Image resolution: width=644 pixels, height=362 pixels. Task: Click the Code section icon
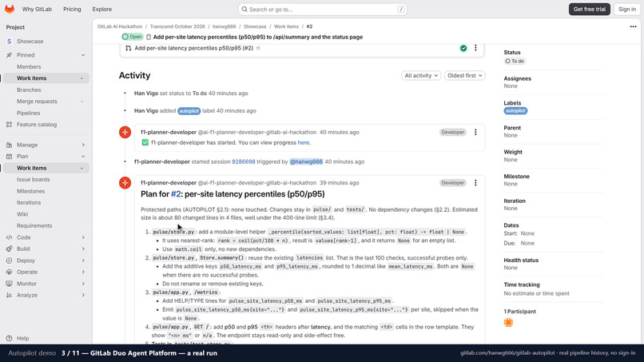click(9, 237)
